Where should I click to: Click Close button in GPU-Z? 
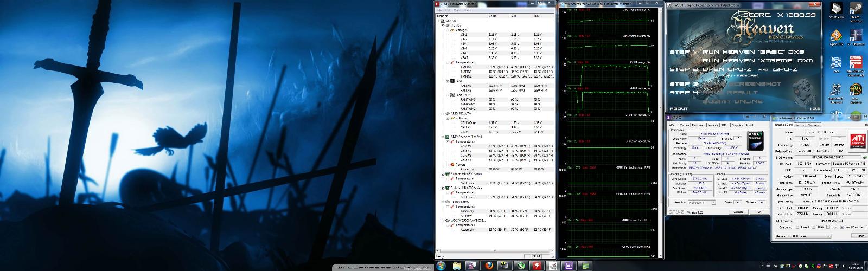[x=860, y=236]
